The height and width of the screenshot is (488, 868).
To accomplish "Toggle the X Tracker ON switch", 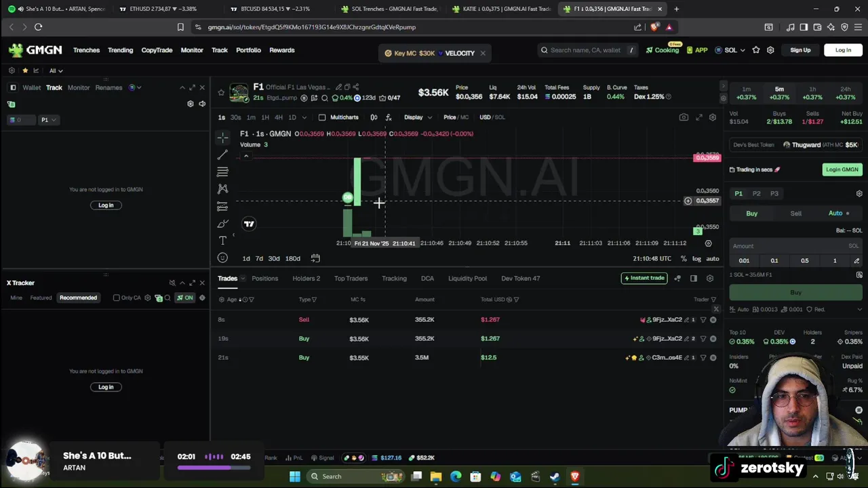I will pyautogui.click(x=184, y=298).
